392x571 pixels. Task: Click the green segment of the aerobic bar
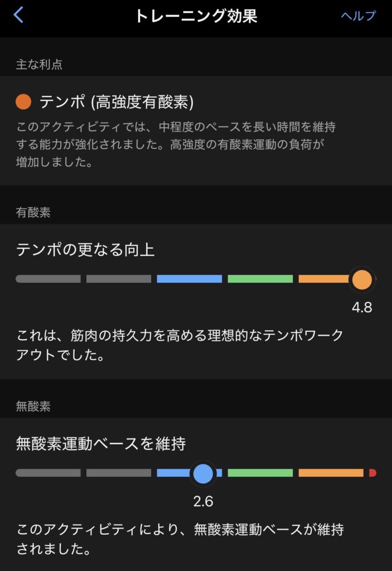260,279
